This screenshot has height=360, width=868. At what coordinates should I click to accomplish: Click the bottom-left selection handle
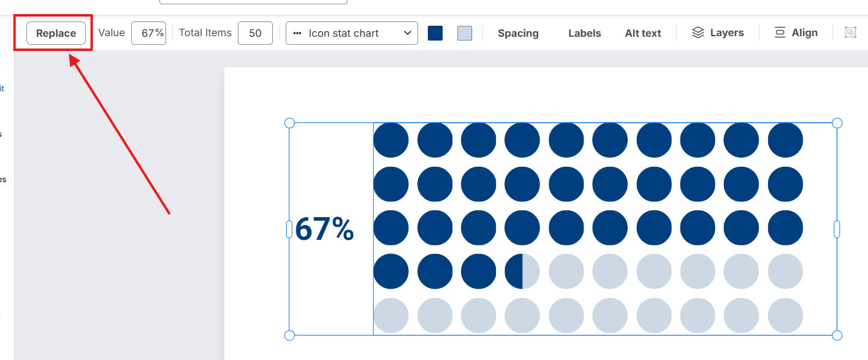click(290, 335)
